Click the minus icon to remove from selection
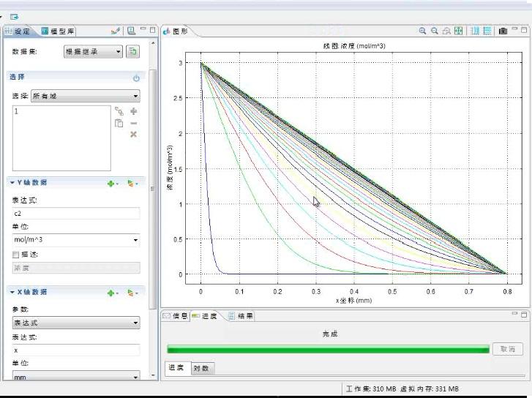This screenshot has height=398, width=532. click(x=134, y=123)
